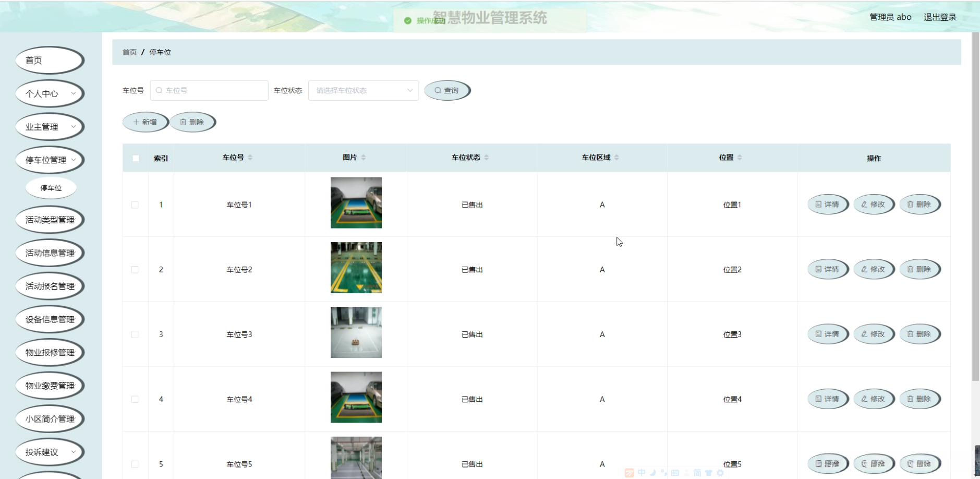The height and width of the screenshot is (479, 980).
Task: Click 退出登录 to log out
Action: pyautogui.click(x=940, y=17)
